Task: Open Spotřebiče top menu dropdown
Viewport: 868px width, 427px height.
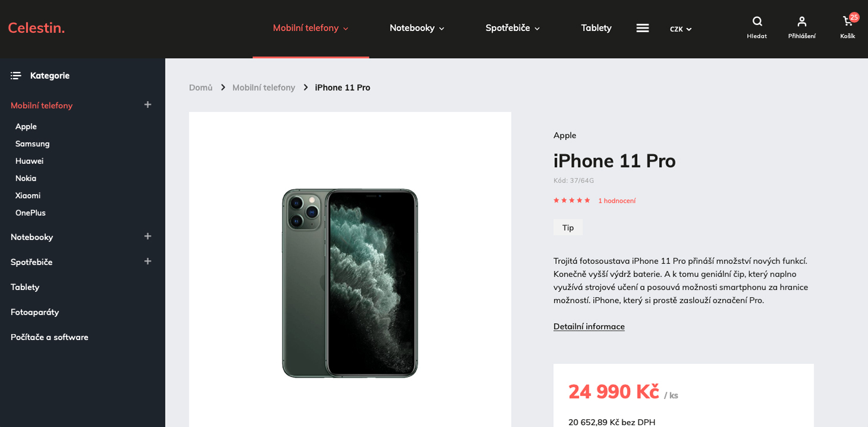Action: [x=513, y=28]
